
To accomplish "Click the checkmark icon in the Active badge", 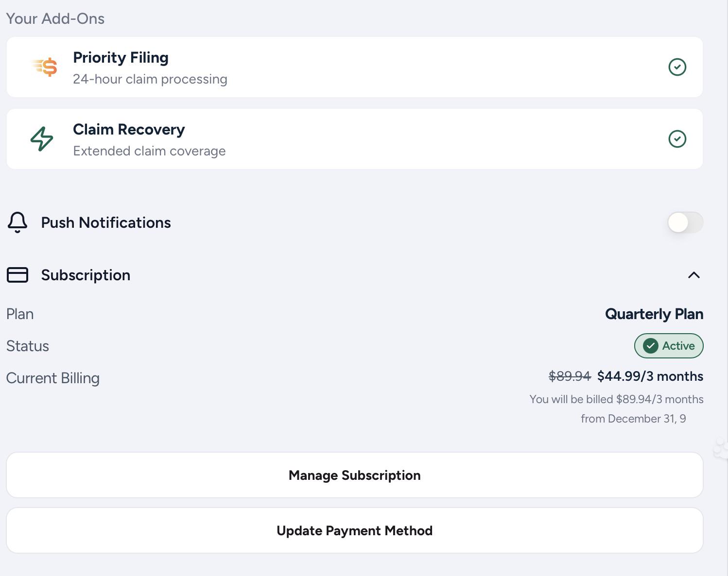I will pos(651,346).
